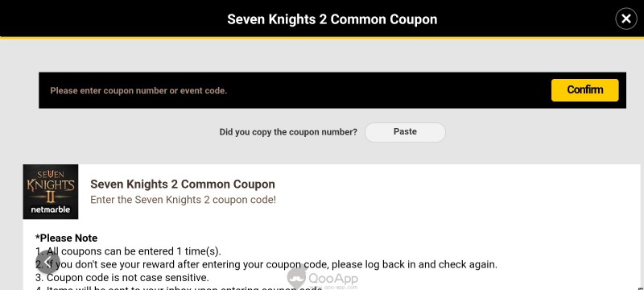Close the coupon dialog with the X icon

click(x=626, y=19)
